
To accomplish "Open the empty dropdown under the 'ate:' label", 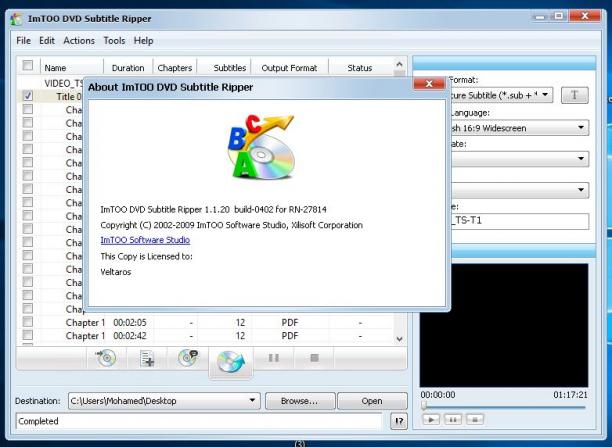I will pos(581,158).
